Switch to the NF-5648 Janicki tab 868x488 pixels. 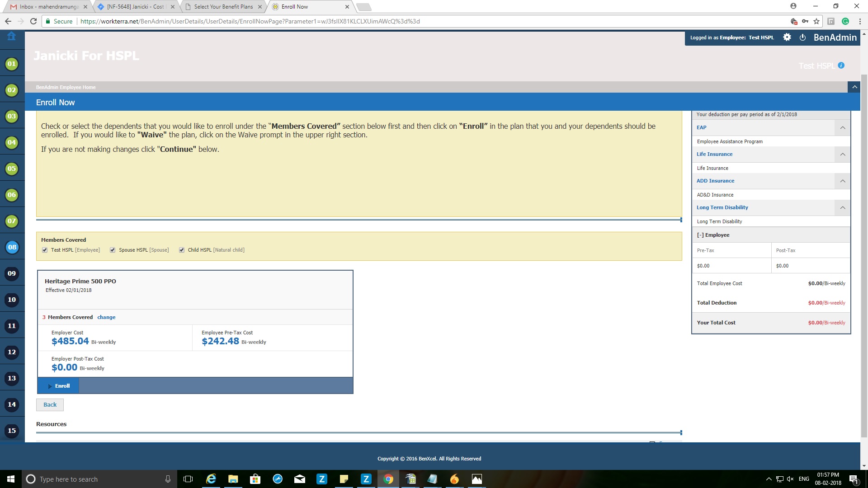[x=136, y=7]
